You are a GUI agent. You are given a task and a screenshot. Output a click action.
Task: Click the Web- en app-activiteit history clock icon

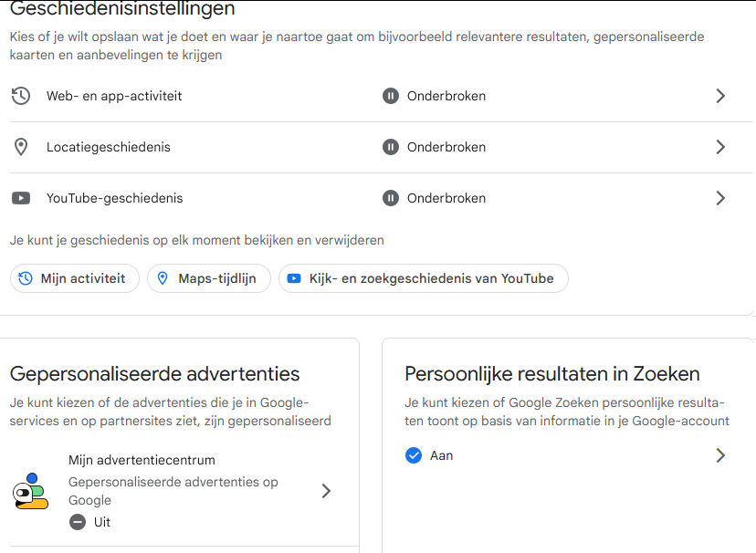[21, 96]
